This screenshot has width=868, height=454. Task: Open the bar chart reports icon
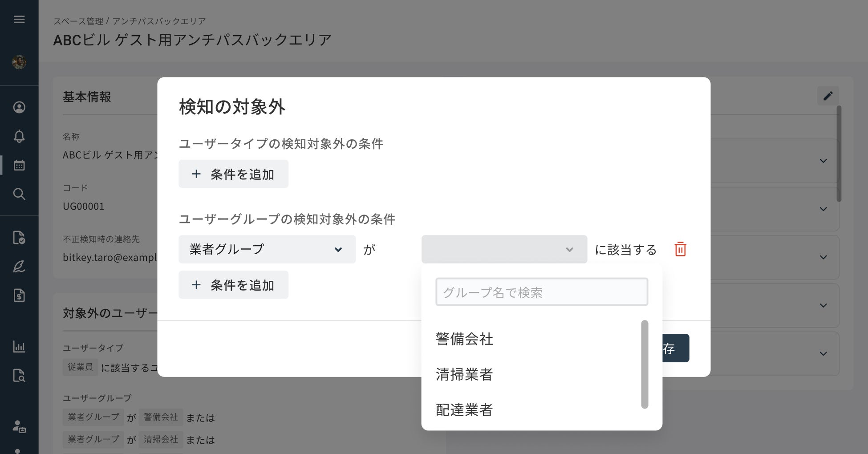(19, 347)
